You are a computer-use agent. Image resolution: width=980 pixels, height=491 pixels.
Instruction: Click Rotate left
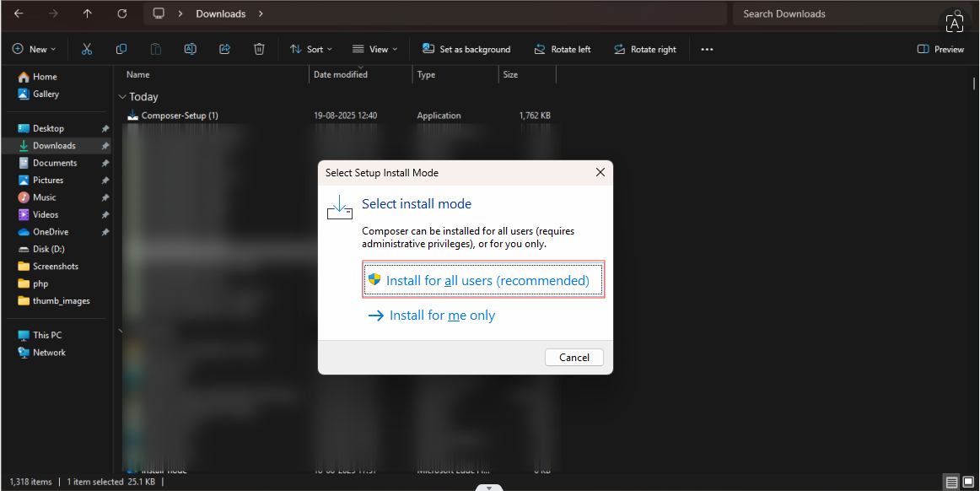click(x=563, y=50)
